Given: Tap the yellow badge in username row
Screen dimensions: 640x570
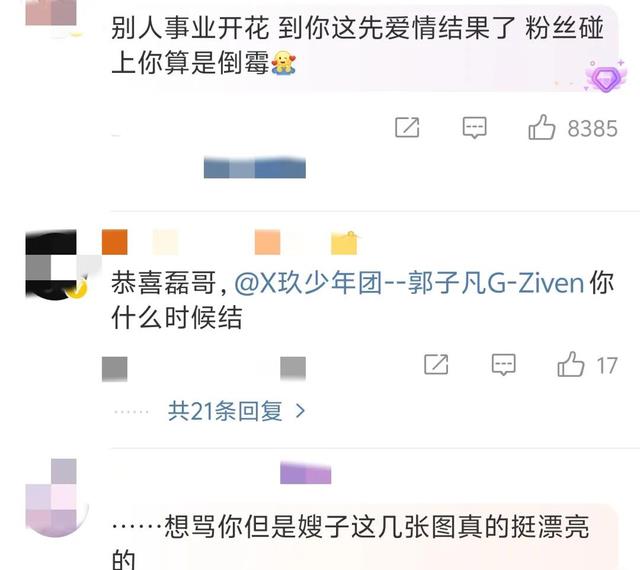Looking at the screenshot, I should point(344,243).
